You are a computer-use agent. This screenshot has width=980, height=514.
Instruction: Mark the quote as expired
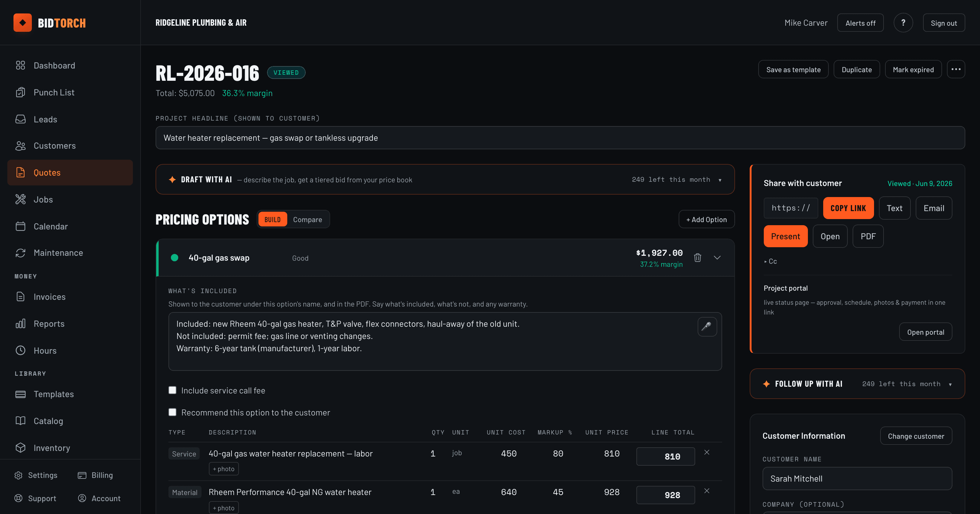pos(913,69)
